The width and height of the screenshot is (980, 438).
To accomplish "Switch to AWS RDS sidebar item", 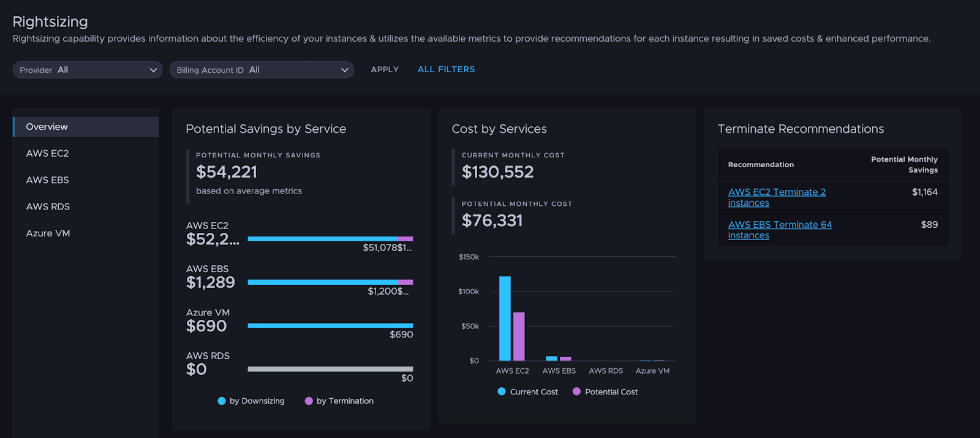I will [48, 206].
